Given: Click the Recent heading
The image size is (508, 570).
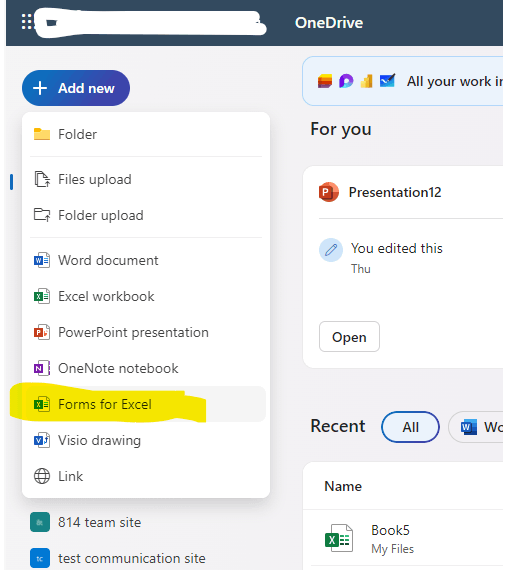Looking at the screenshot, I should point(337,426).
